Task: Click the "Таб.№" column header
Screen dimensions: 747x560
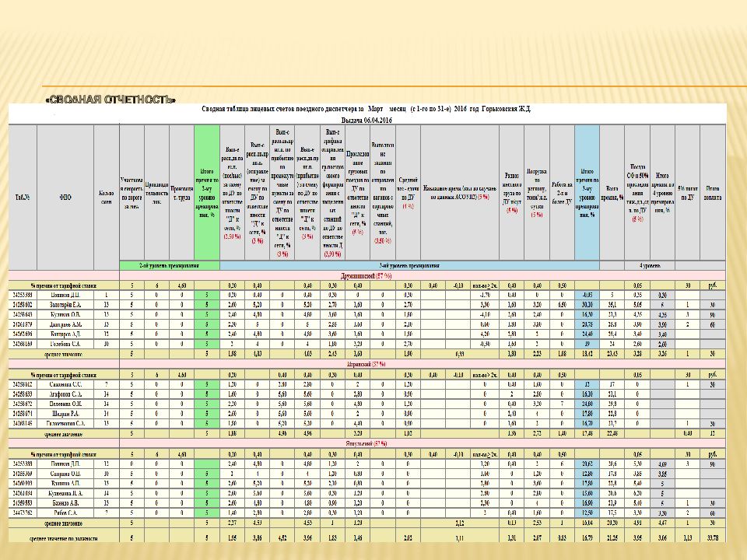Action: (23, 197)
